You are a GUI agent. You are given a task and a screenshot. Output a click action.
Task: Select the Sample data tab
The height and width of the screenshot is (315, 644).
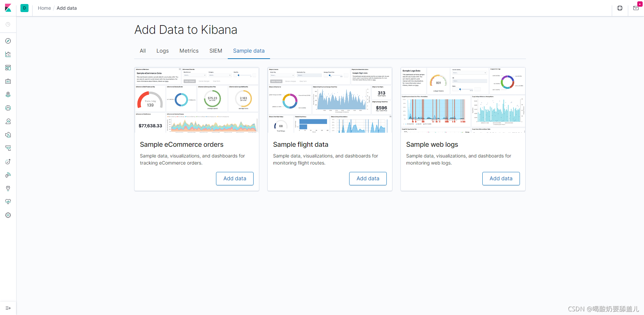tap(249, 51)
